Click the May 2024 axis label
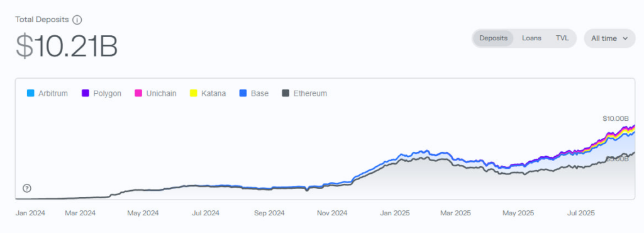 [x=143, y=213]
